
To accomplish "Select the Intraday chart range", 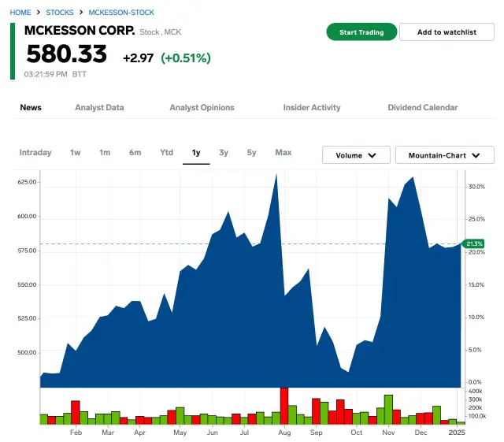I will [x=35, y=153].
